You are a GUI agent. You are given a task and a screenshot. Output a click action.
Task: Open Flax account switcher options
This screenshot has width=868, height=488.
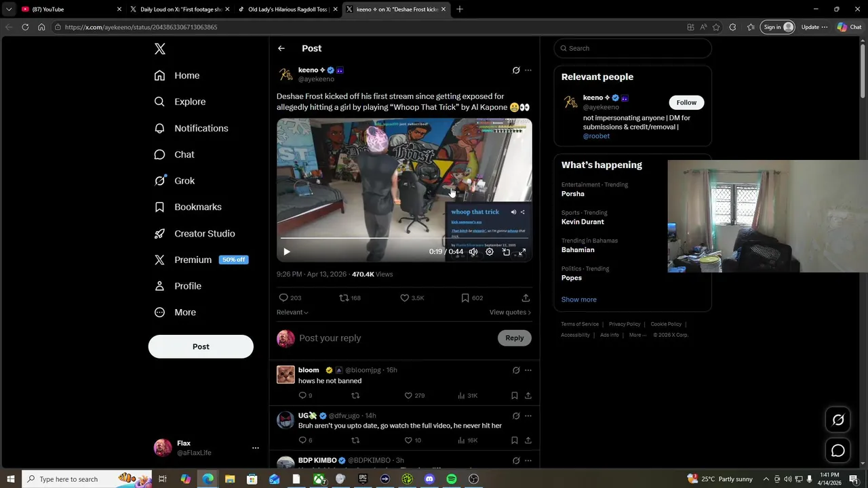[x=255, y=448]
